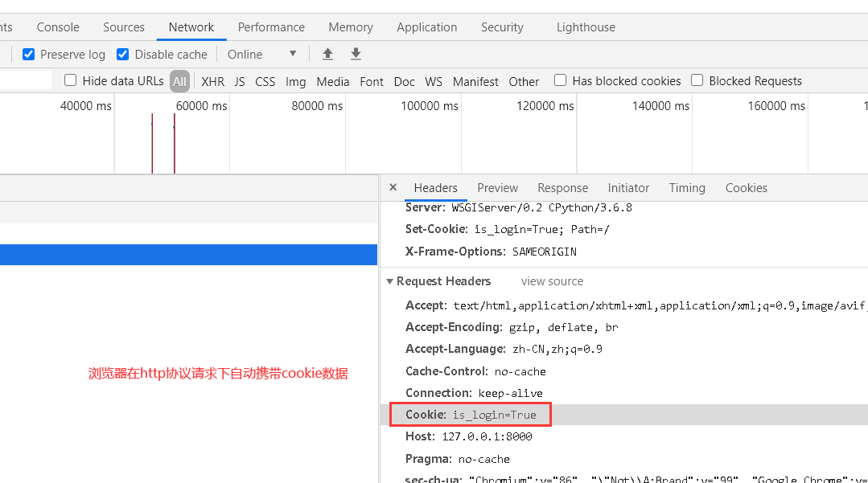Filter requests by WS
This screenshot has width=868, height=483.
point(434,81)
